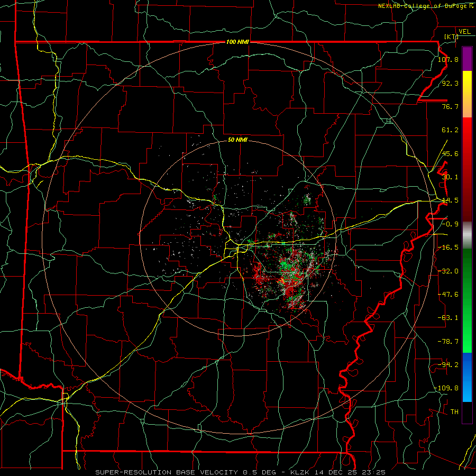Click the -94.2 scale value
The width and height of the screenshot is (476, 476).
tap(448, 365)
